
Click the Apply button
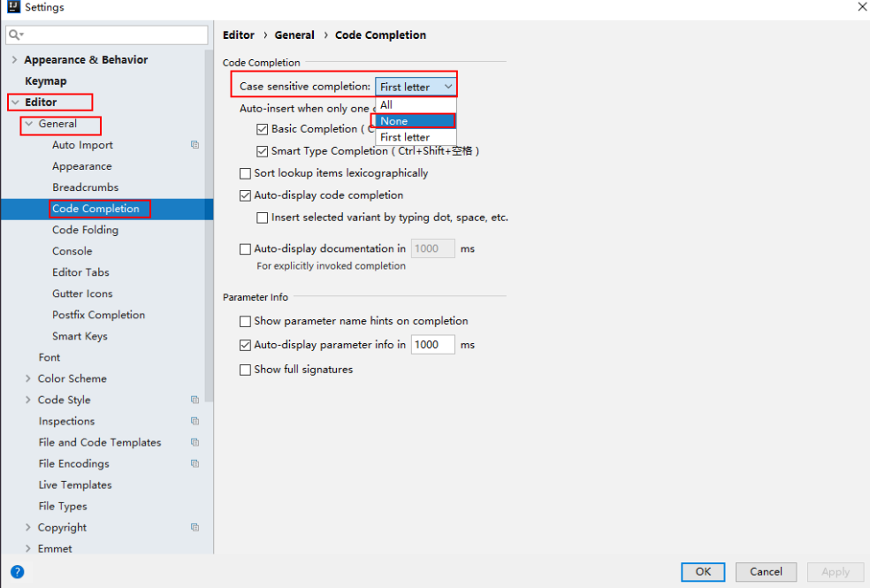click(836, 572)
